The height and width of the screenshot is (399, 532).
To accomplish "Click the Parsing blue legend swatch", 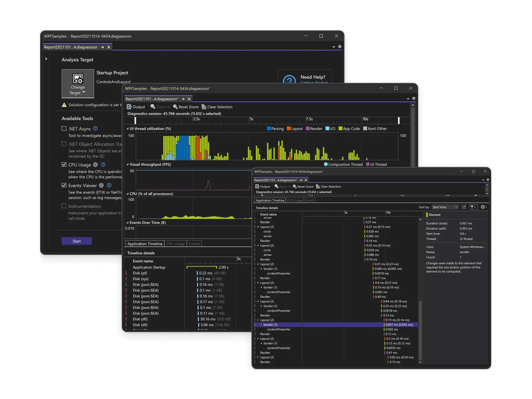I will pos(269,129).
